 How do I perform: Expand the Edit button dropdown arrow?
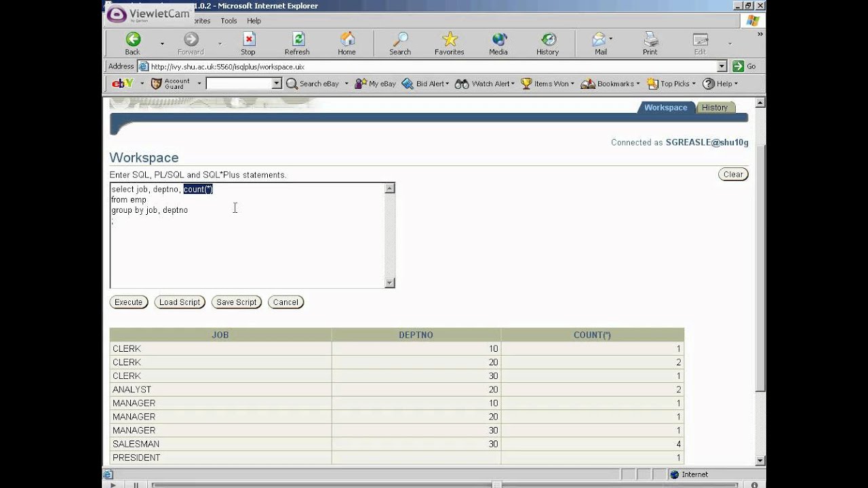tap(730, 43)
